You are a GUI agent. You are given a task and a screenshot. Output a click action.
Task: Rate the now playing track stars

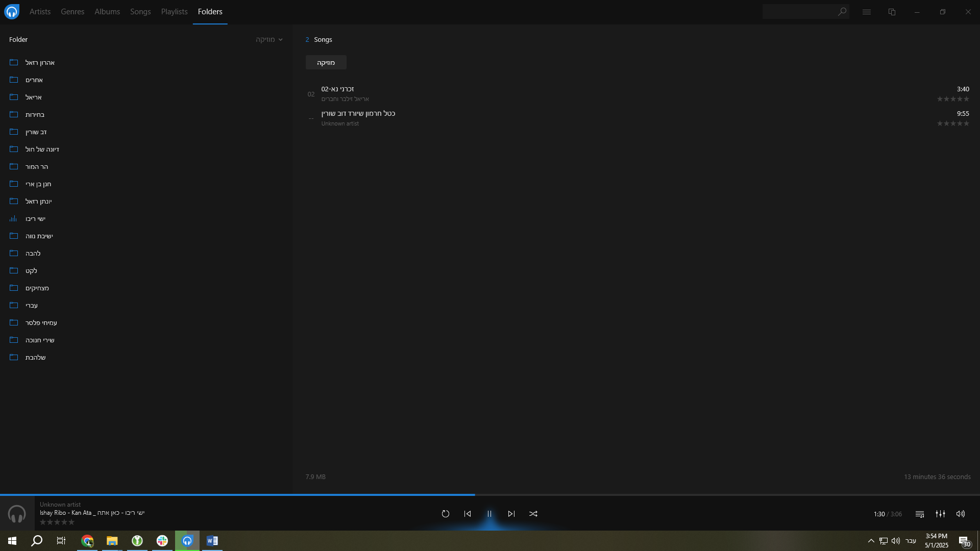click(57, 522)
